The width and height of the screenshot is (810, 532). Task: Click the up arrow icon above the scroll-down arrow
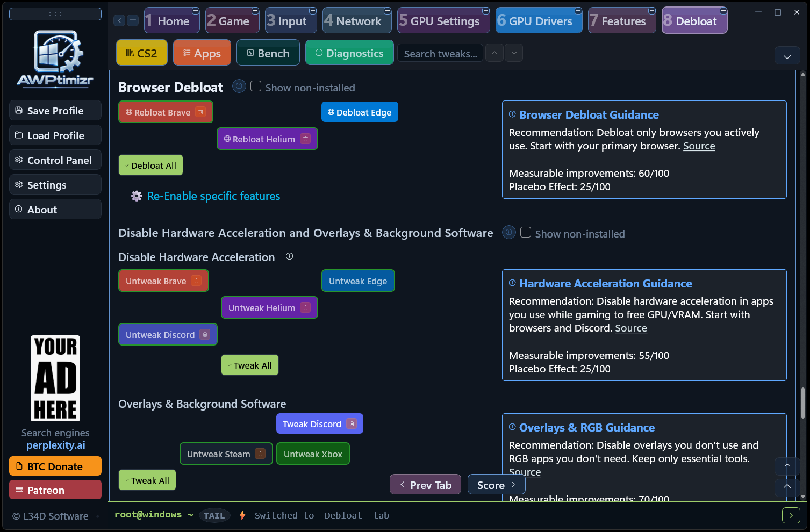tap(787, 488)
